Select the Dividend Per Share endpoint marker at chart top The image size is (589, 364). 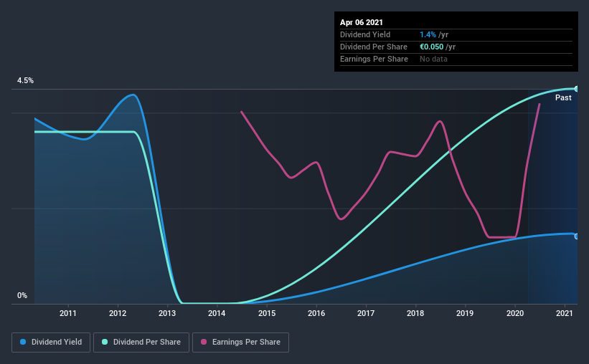pos(576,89)
